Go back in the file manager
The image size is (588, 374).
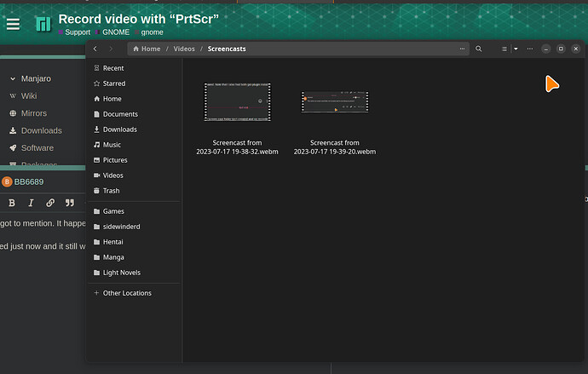click(95, 49)
